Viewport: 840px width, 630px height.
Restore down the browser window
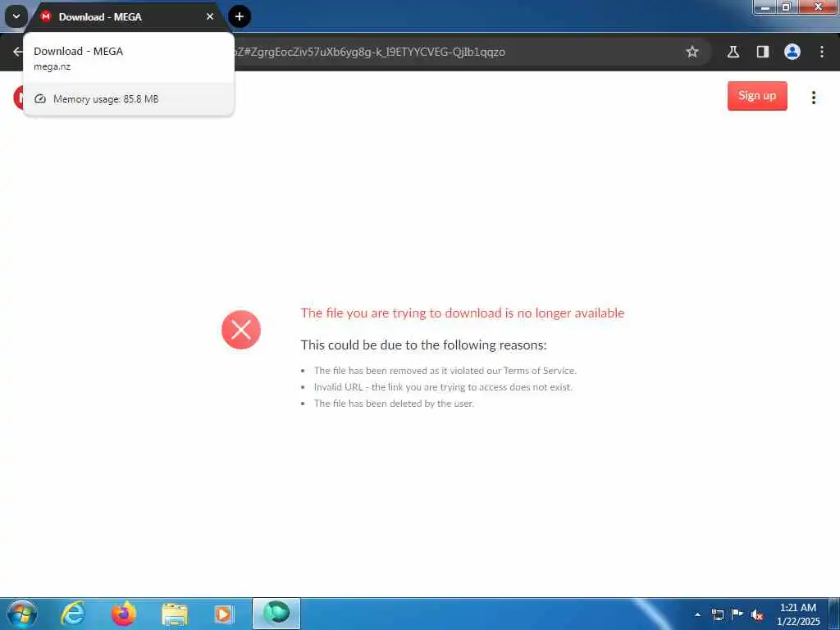coord(787,7)
